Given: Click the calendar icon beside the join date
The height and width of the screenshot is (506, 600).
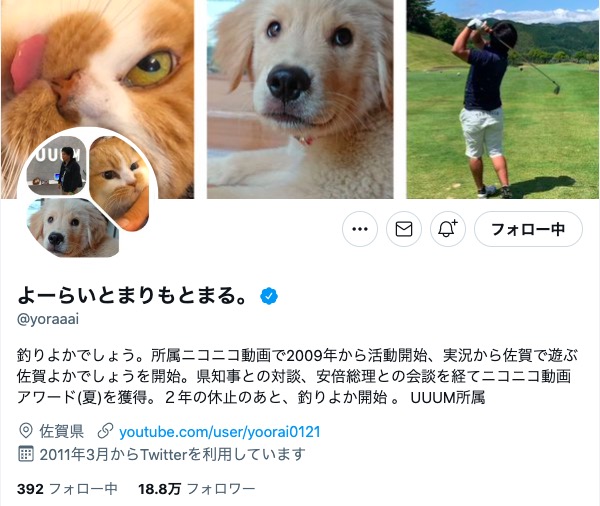Looking at the screenshot, I should (x=26, y=454).
